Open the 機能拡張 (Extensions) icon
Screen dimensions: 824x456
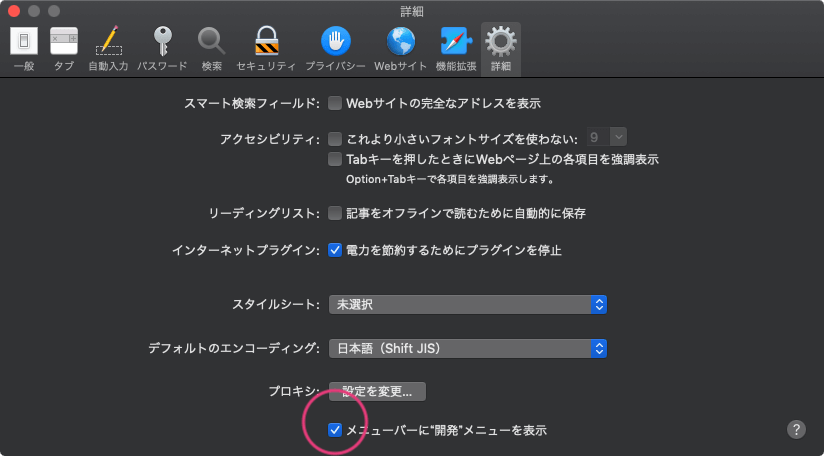pyautogui.click(x=454, y=47)
